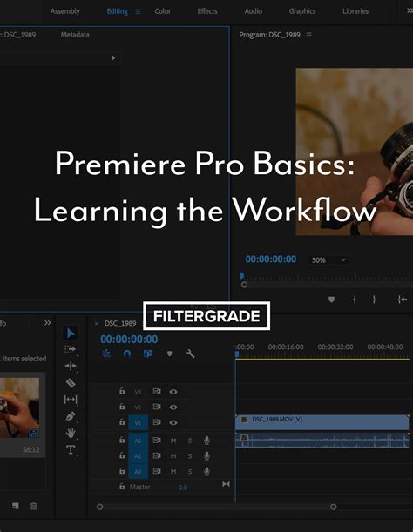413x532 pixels.
Task: Toggle sync lock on V3 track
Action: click(157, 391)
